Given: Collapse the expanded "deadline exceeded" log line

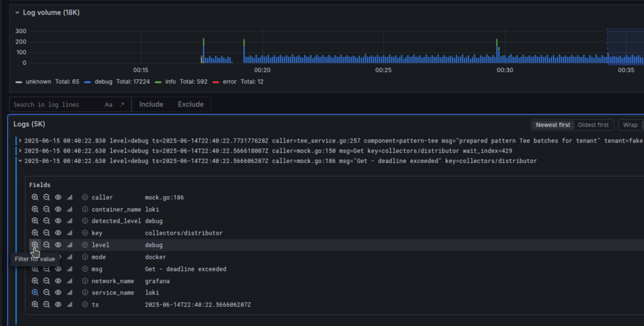Looking at the screenshot, I should (20, 161).
